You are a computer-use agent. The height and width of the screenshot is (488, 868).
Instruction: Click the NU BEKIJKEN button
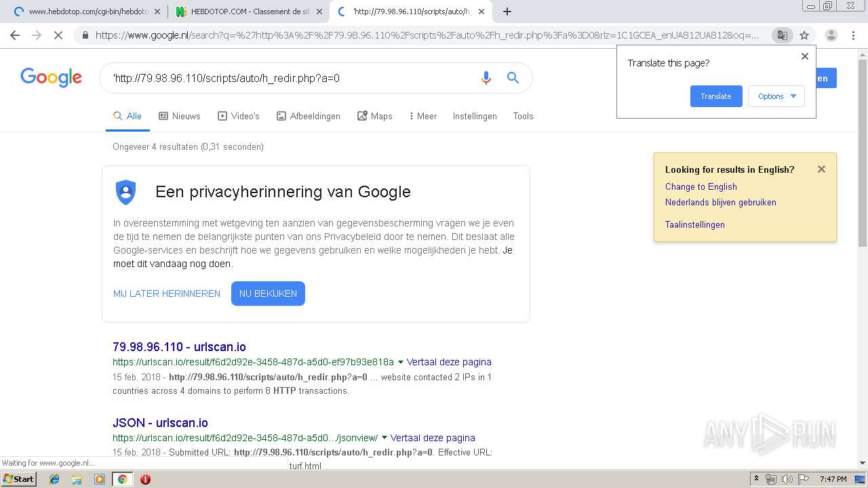click(x=268, y=293)
